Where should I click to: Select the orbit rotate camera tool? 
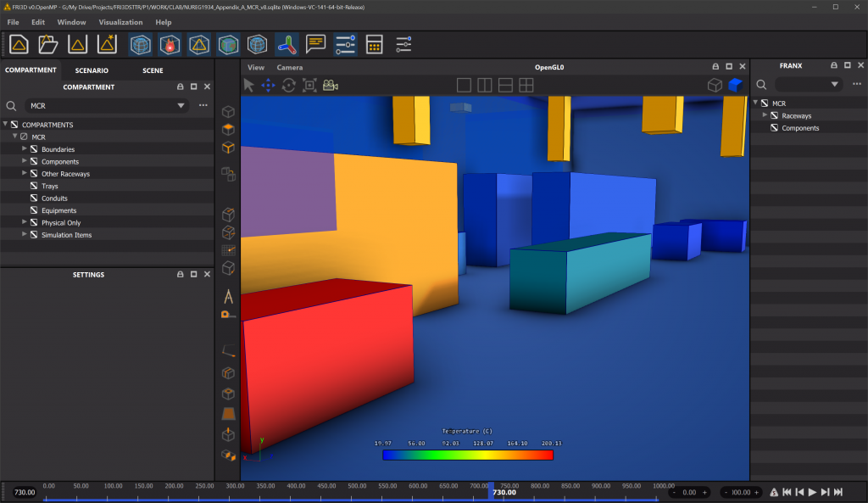288,85
